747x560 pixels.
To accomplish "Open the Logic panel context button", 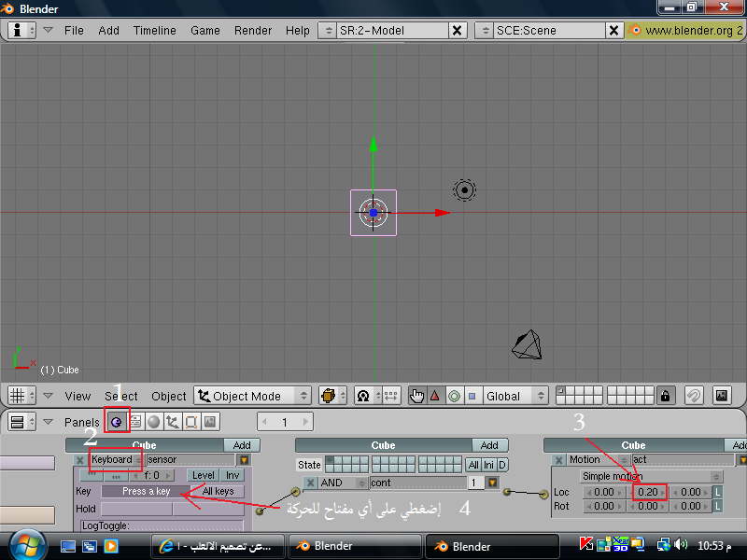I will 116,422.
